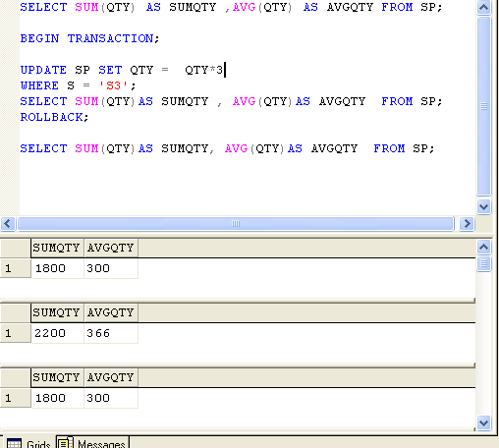The image size is (499, 448).
Task: Select row 1 header of first grid
Action: coord(16,268)
